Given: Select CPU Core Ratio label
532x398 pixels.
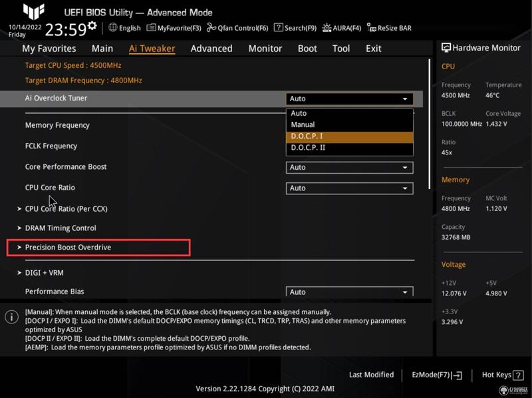Looking at the screenshot, I should pyautogui.click(x=50, y=188).
